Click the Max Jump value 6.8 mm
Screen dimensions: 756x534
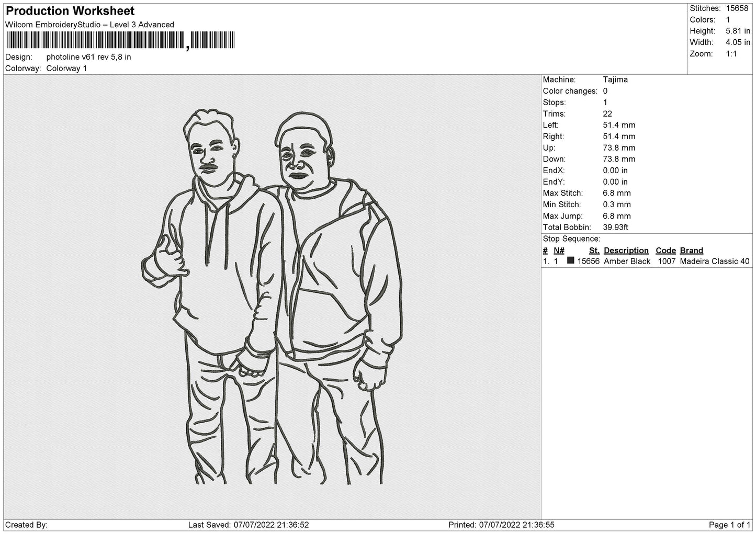point(617,216)
